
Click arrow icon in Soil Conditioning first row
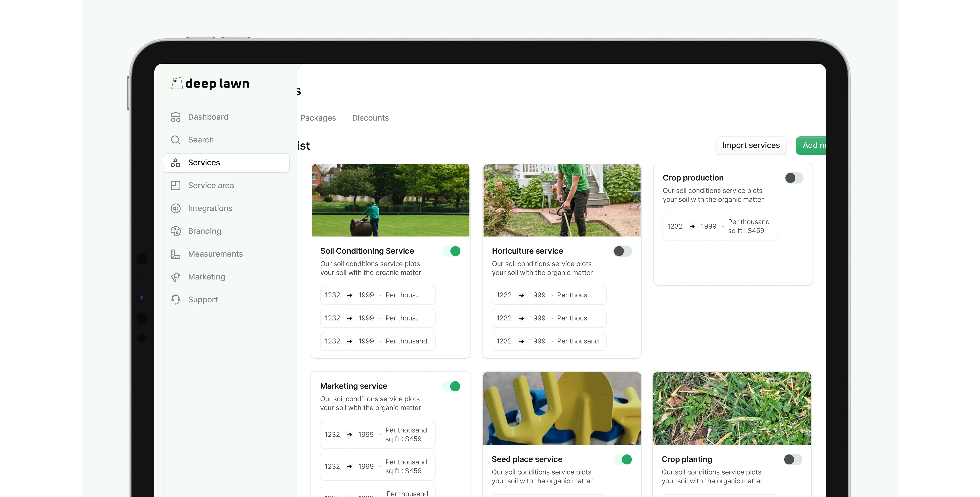pyautogui.click(x=350, y=295)
